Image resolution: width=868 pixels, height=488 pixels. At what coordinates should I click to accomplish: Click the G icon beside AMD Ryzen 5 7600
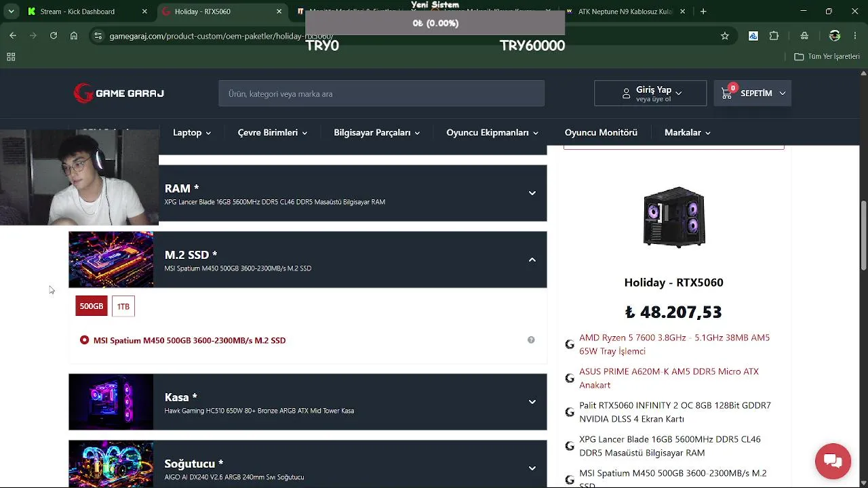tap(570, 344)
